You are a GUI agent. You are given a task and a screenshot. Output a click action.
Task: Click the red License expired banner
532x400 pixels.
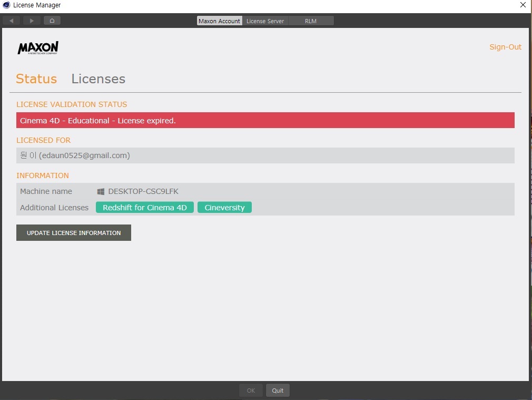point(265,121)
